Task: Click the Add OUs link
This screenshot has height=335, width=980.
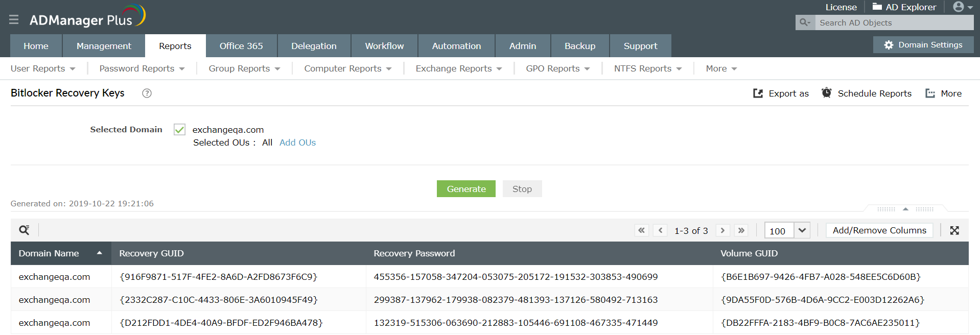Action: point(297,142)
